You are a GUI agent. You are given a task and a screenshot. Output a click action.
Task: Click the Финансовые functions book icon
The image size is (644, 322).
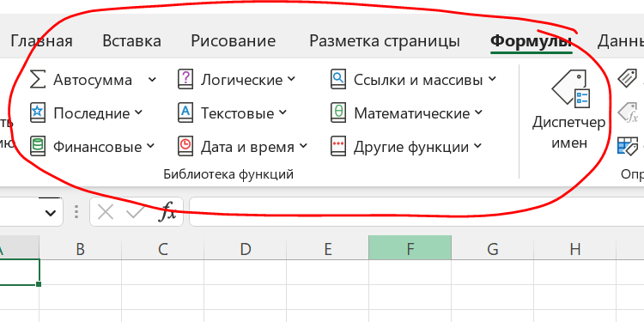click(38, 147)
